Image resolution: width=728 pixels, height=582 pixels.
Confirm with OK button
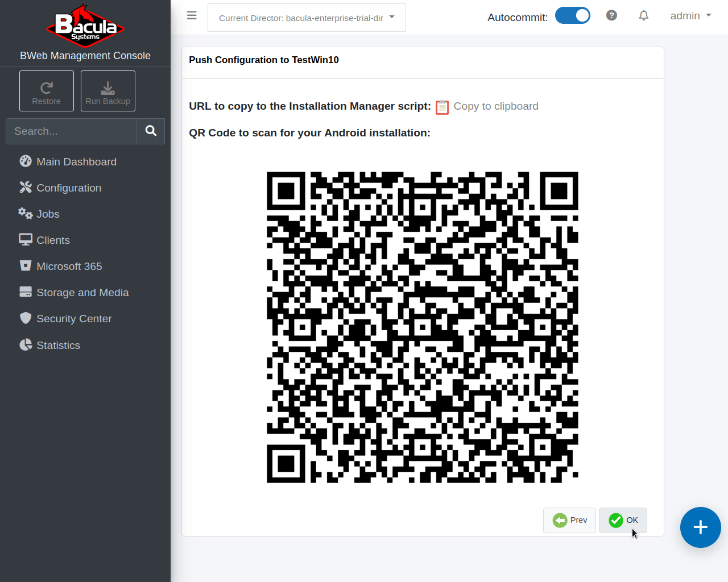pyautogui.click(x=623, y=520)
